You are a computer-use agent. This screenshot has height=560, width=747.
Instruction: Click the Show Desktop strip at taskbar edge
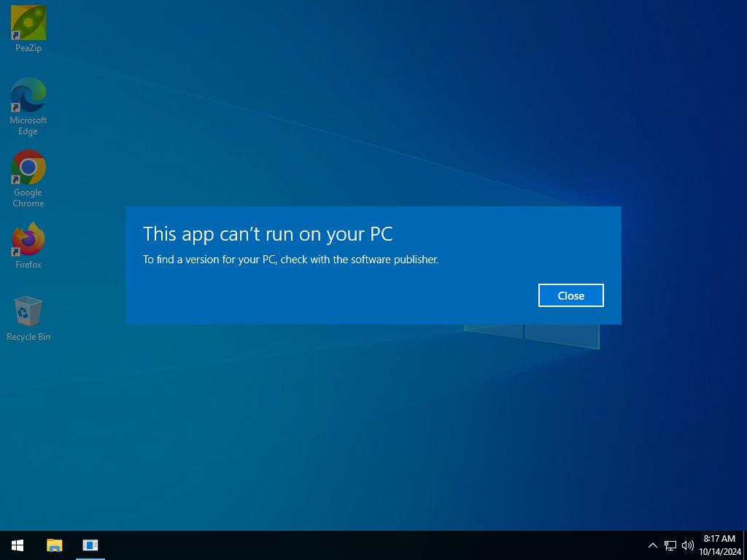pyautogui.click(x=745, y=545)
